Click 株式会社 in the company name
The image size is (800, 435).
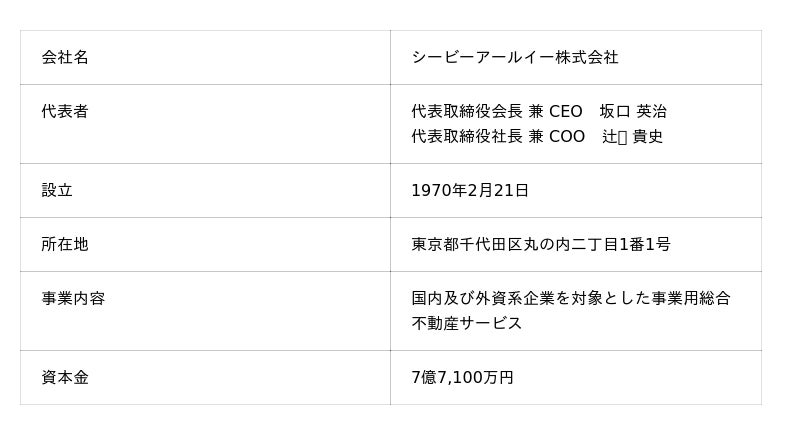click(x=586, y=58)
